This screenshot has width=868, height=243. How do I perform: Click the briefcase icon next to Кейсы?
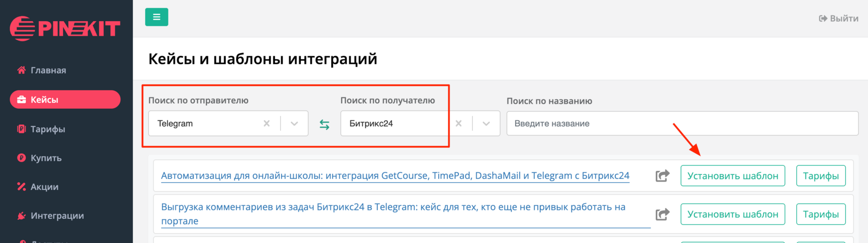coord(22,100)
